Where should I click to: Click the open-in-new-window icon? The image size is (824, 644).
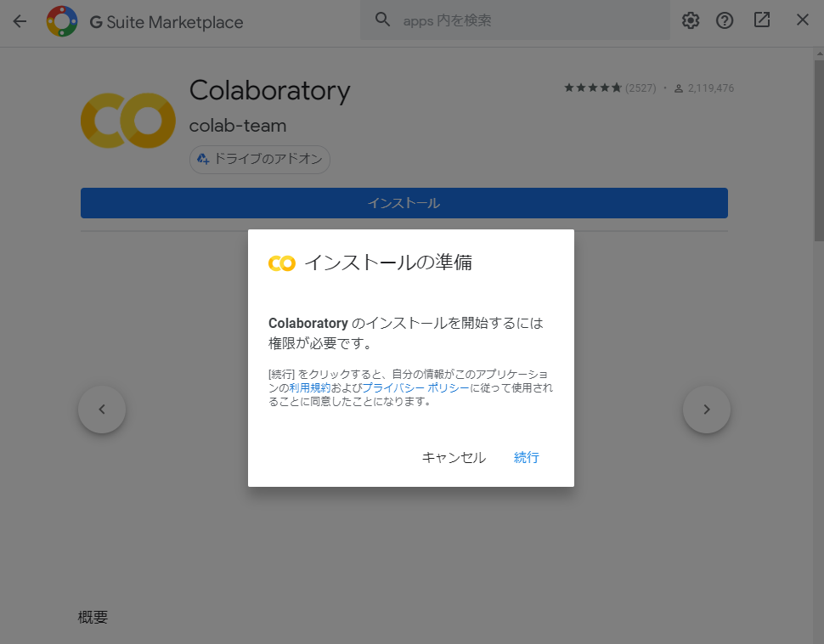pyautogui.click(x=761, y=20)
